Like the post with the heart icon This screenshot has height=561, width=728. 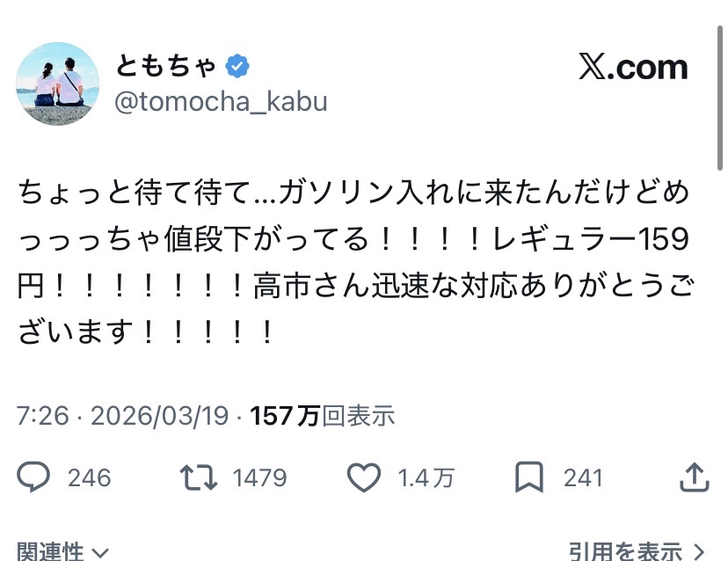pyautogui.click(x=362, y=477)
